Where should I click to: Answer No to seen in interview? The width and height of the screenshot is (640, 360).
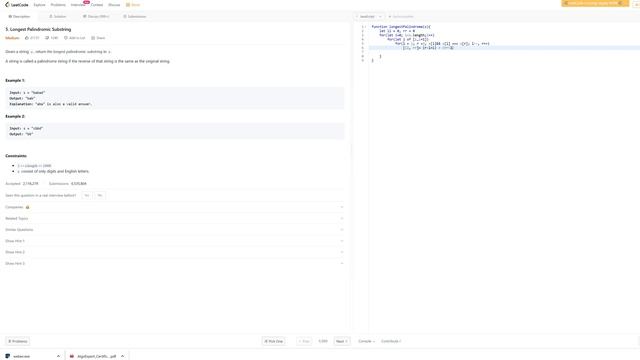pyautogui.click(x=100, y=196)
